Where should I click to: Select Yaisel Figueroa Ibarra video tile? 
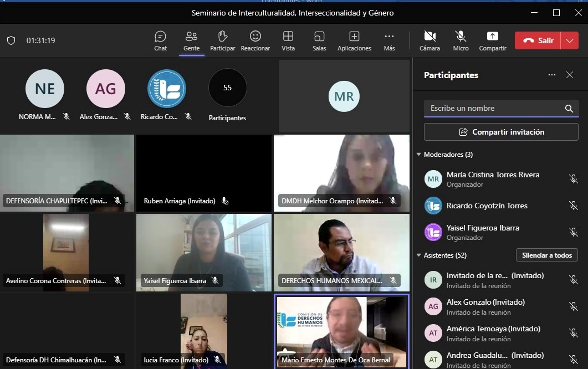[203, 253]
